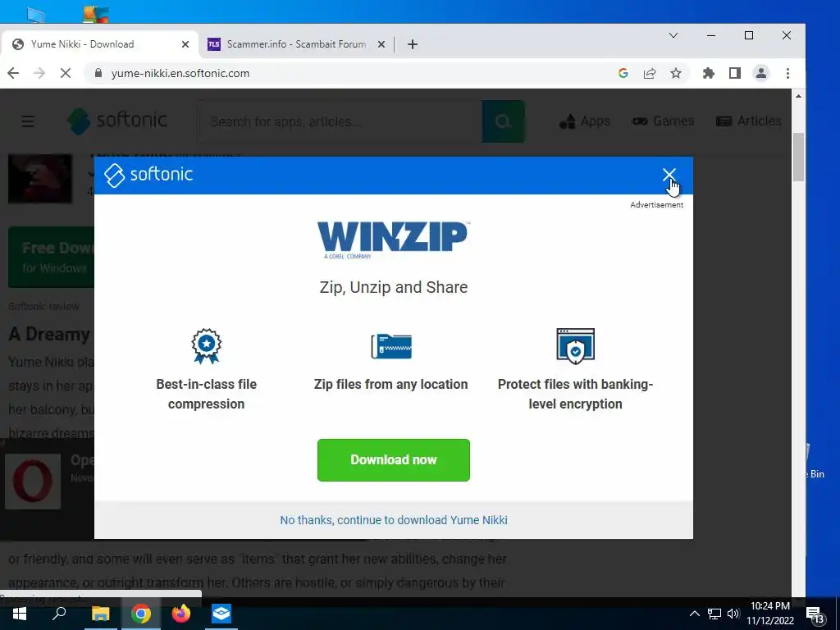Close the Yume Nikki - Download tab
The width and height of the screenshot is (840, 630).
pos(185,44)
